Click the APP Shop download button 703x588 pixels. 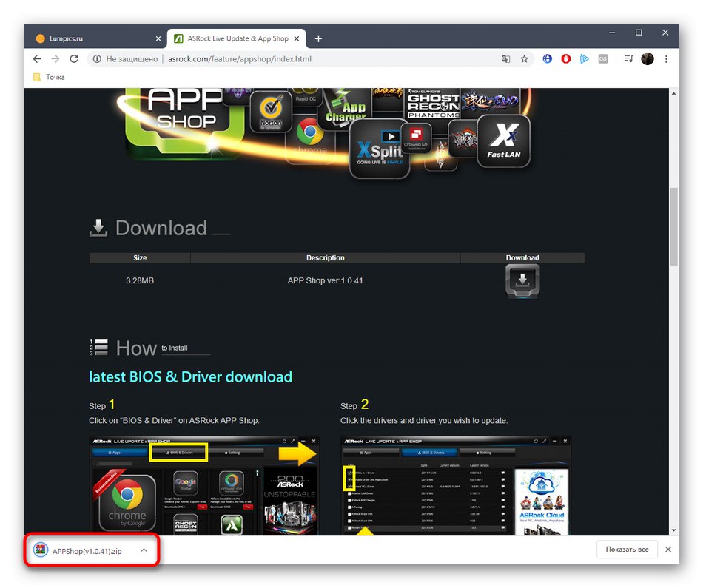522,280
